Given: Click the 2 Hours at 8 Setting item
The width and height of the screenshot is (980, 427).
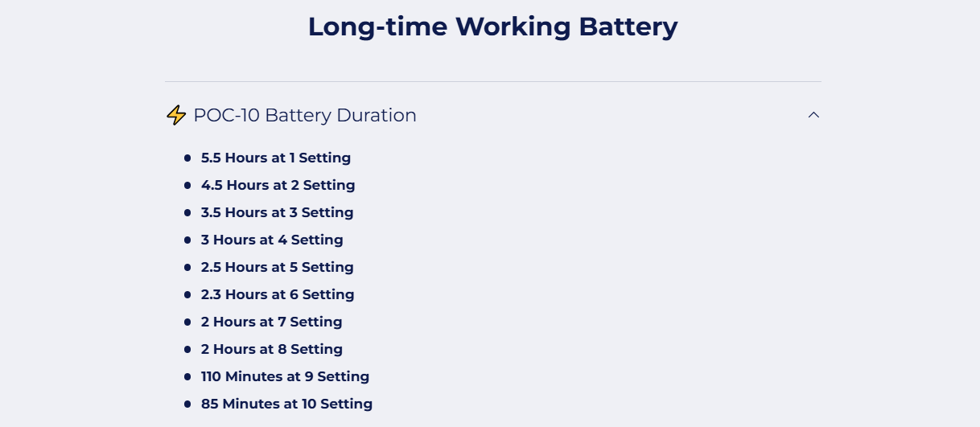Looking at the screenshot, I should click(x=272, y=349).
